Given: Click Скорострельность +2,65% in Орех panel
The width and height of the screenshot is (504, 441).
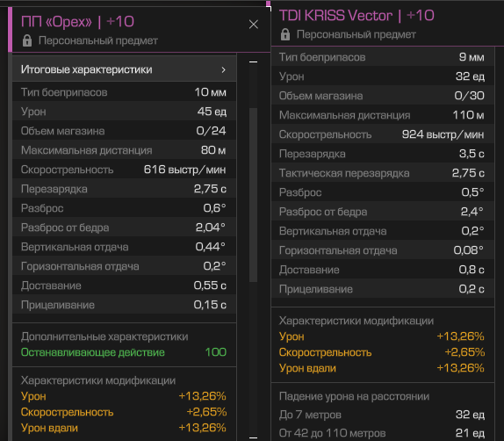Looking at the screenshot, I should click(x=124, y=412).
